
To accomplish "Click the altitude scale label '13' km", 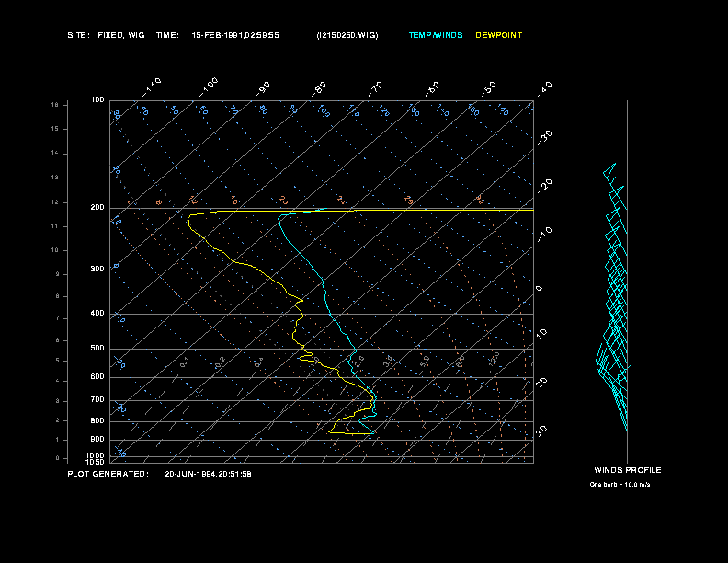I will (x=55, y=178).
